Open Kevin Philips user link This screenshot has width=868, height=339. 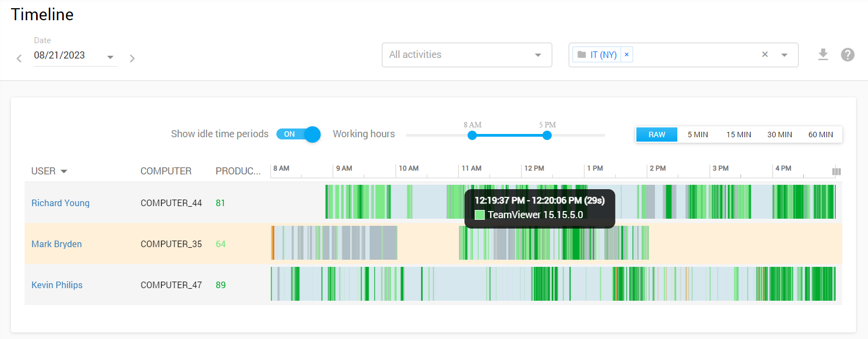(x=57, y=285)
